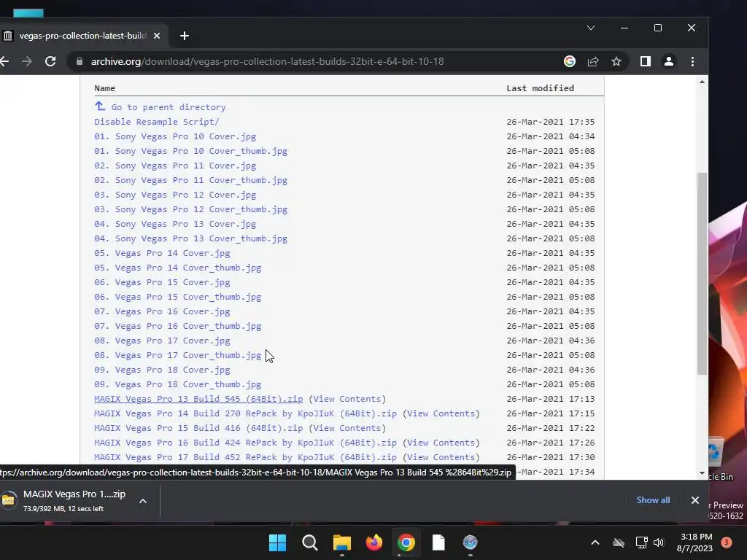
Task: Open File Explorer from taskbar
Action: [341, 542]
